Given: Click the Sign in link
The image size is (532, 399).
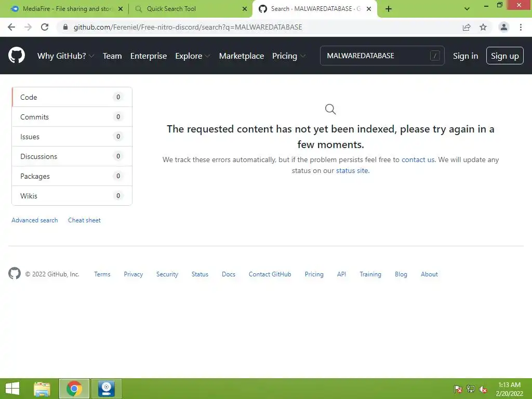Looking at the screenshot, I should [465, 56].
